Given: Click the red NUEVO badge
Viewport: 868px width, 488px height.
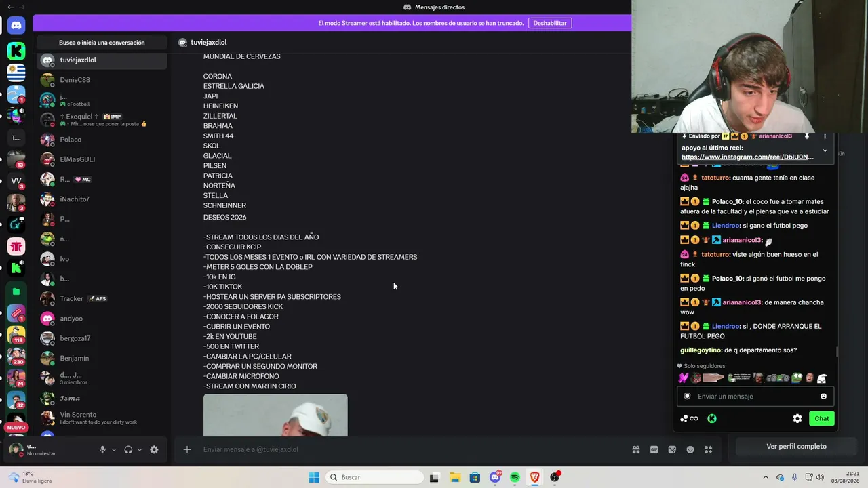Looking at the screenshot, I should 16,428.
